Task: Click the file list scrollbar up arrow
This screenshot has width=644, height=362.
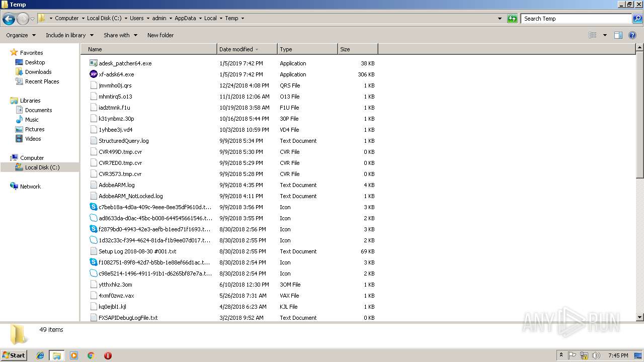Action: click(x=640, y=48)
